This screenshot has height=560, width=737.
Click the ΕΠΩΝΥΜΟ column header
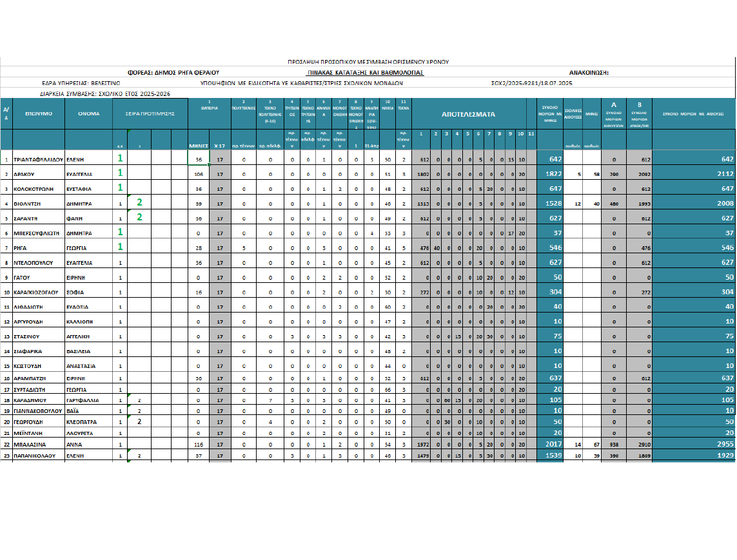39,113
